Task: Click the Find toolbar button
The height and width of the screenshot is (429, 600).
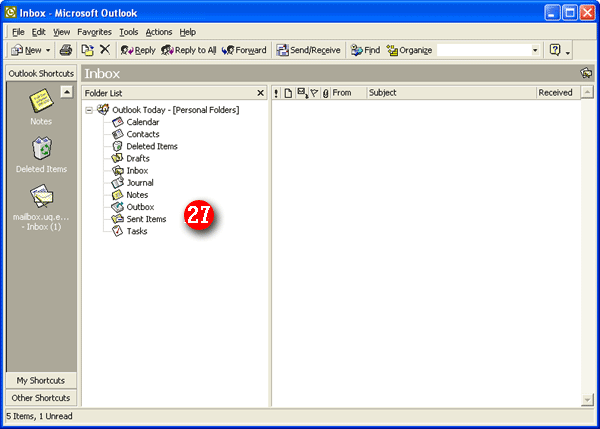Action: tap(365, 50)
